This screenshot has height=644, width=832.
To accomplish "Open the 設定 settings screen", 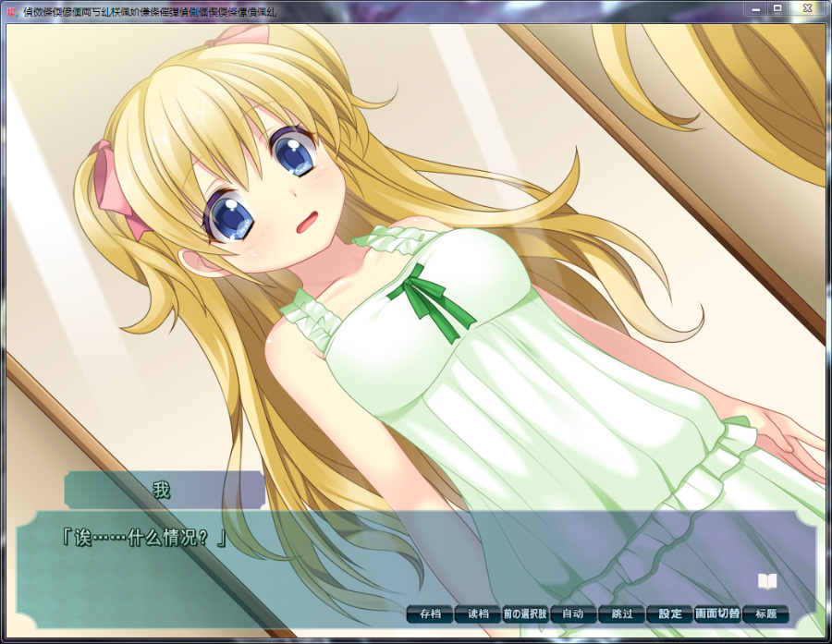I will 669,614.
